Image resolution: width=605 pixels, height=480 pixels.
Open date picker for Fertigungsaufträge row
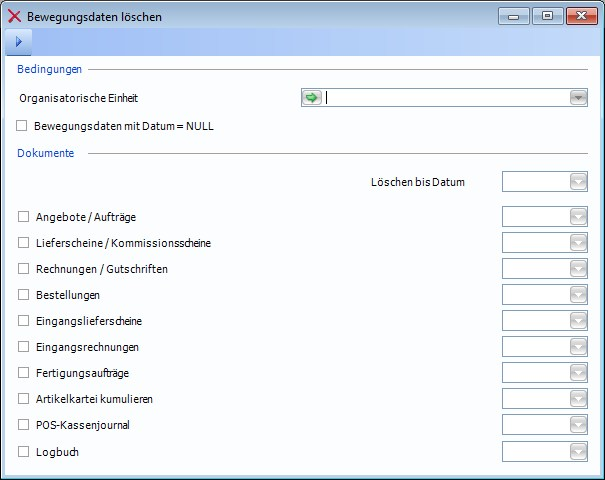[578, 373]
